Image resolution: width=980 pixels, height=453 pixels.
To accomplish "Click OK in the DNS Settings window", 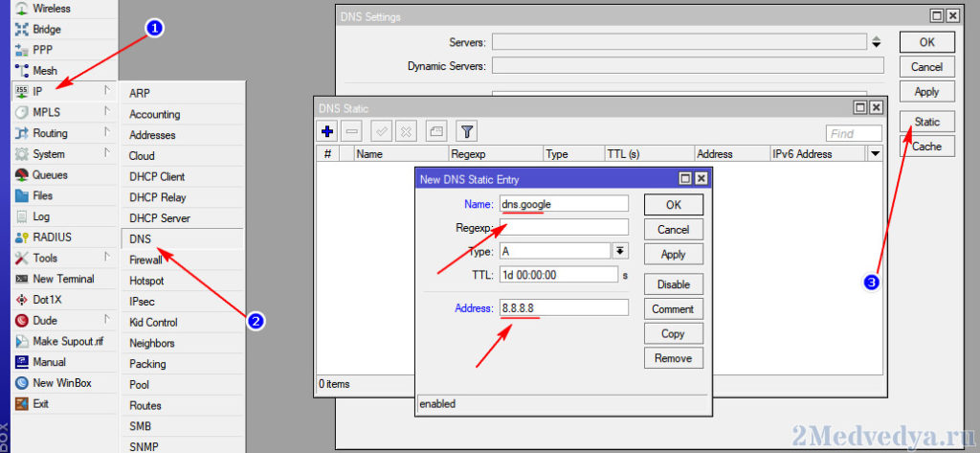I will tap(927, 42).
